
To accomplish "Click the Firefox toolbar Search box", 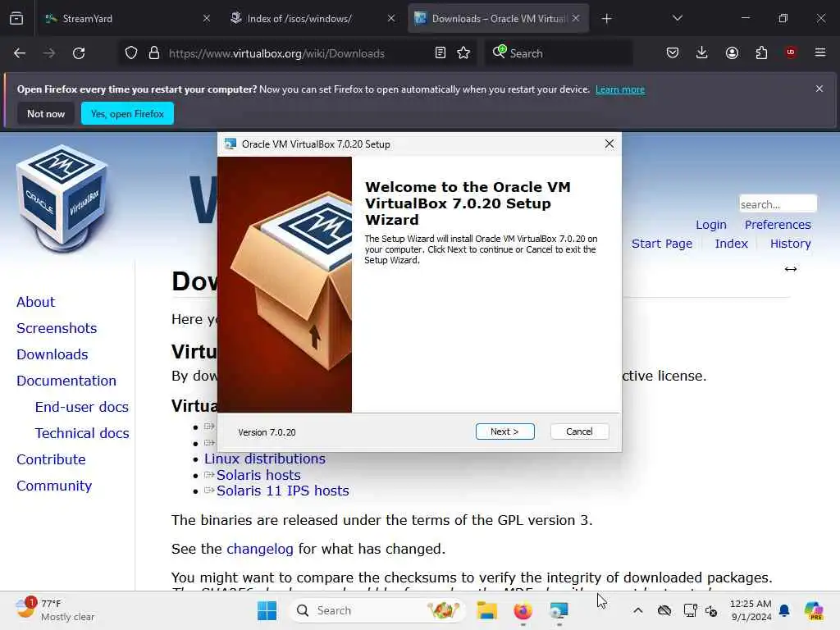I will pos(559,53).
